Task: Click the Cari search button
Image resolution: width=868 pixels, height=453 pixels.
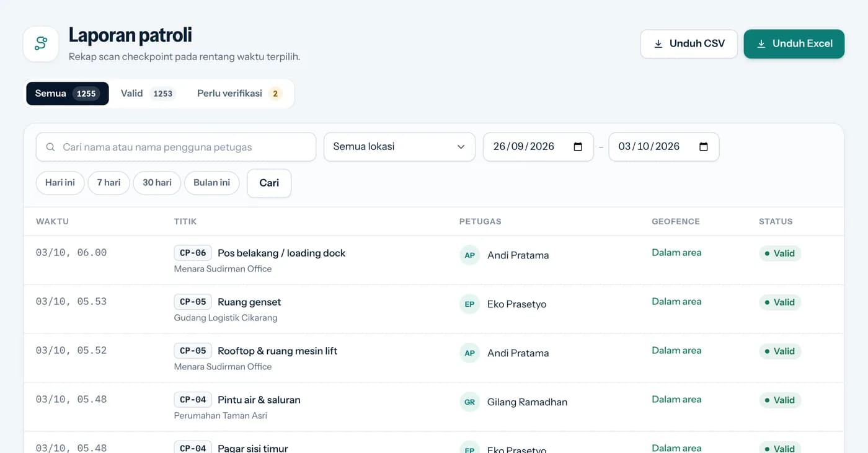Action: tap(269, 183)
